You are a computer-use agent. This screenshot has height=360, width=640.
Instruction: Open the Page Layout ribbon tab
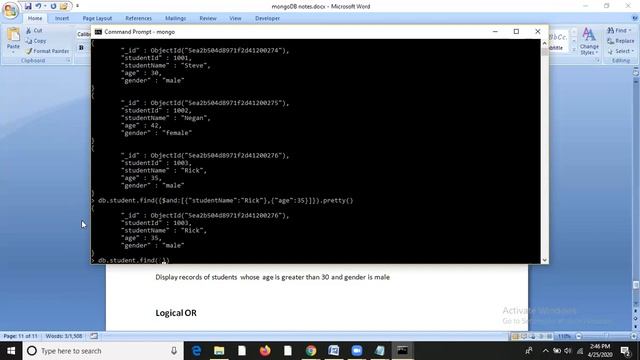coord(97,18)
